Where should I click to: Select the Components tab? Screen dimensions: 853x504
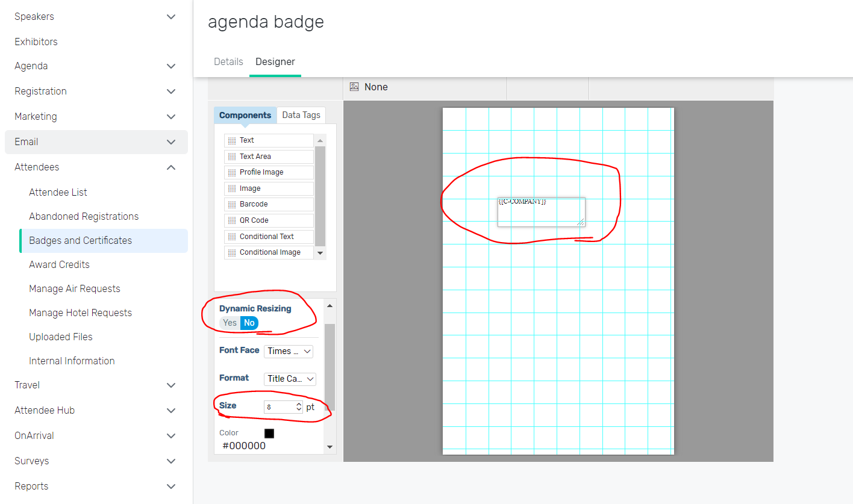point(245,115)
